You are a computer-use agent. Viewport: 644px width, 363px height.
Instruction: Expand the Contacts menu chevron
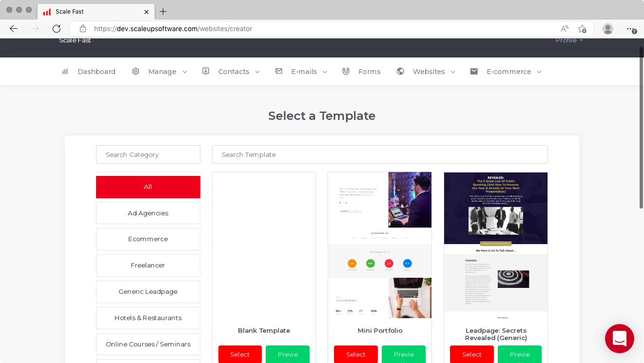[257, 72]
